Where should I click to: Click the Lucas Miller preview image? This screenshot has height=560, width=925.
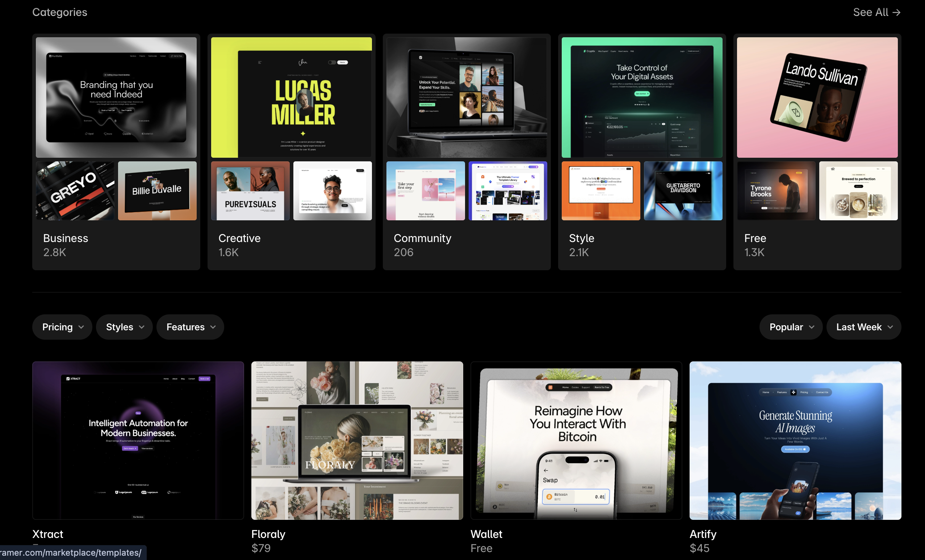pos(291,98)
